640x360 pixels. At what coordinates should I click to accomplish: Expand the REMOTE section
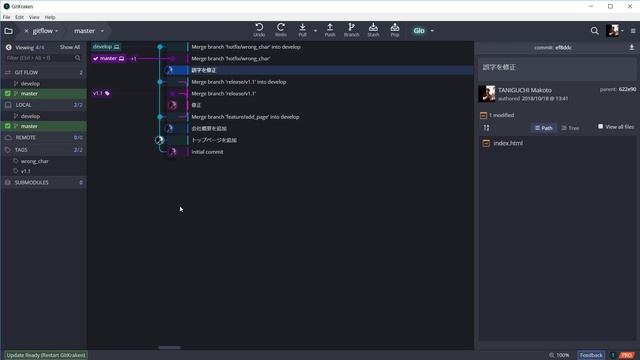(44, 138)
